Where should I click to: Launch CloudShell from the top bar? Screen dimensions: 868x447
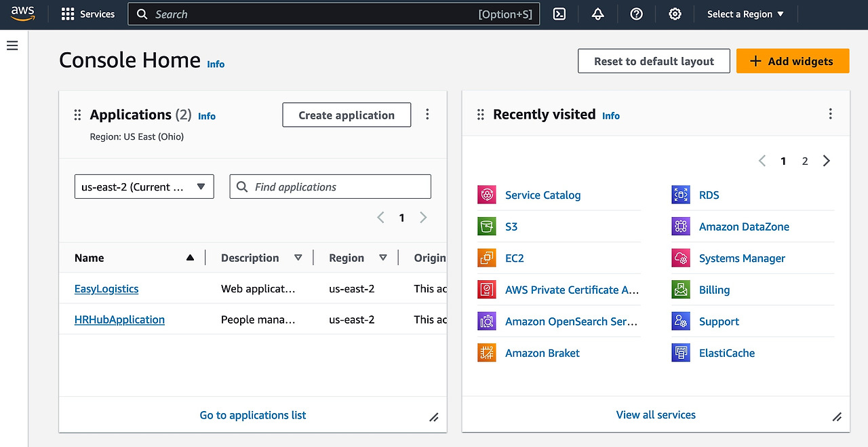click(x=559, y=14)
